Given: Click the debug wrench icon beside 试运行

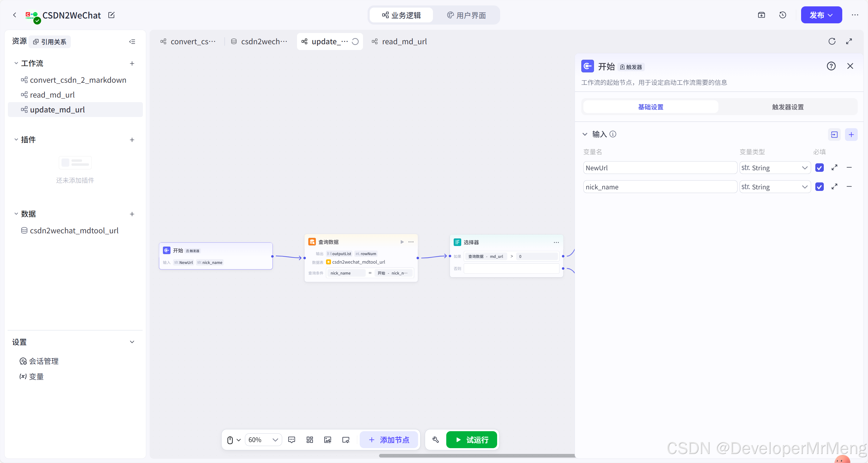Looking at the screenshot, I should (436, 439).
